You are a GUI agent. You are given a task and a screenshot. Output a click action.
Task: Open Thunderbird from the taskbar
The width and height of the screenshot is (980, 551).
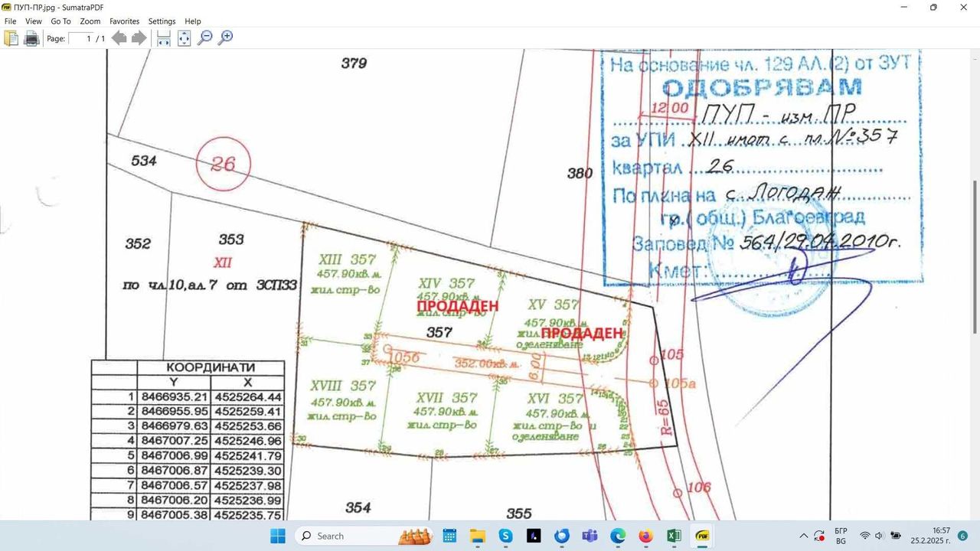562,536
